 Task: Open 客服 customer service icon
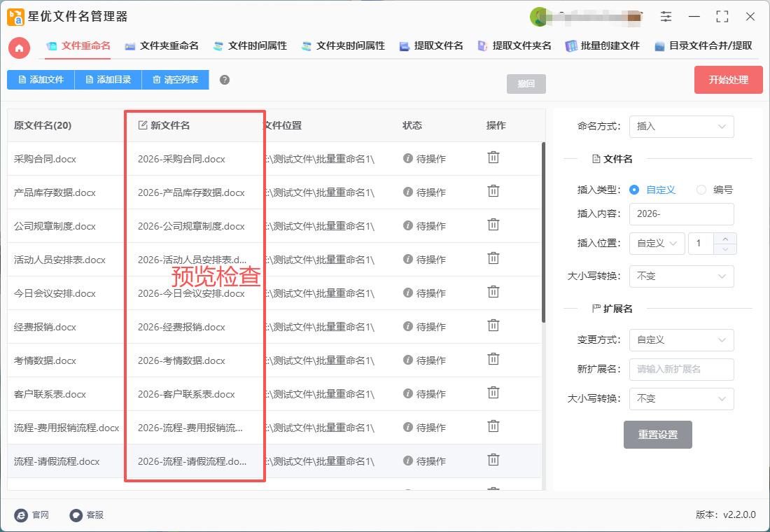click(76, 514)
